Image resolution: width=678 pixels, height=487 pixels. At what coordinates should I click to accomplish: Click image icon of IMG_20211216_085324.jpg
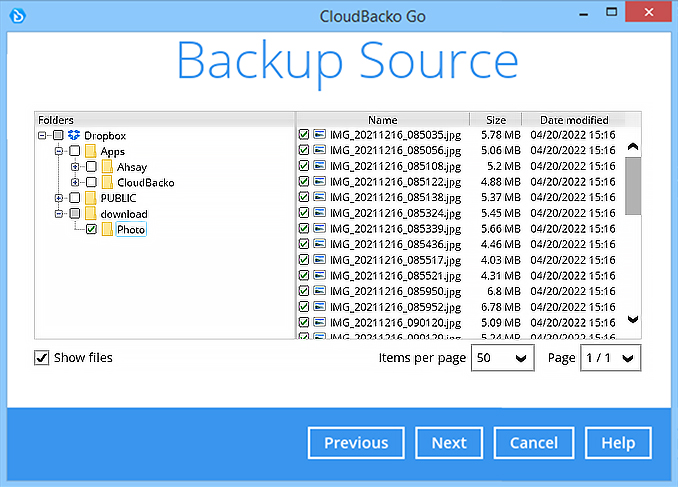[320, 213]
